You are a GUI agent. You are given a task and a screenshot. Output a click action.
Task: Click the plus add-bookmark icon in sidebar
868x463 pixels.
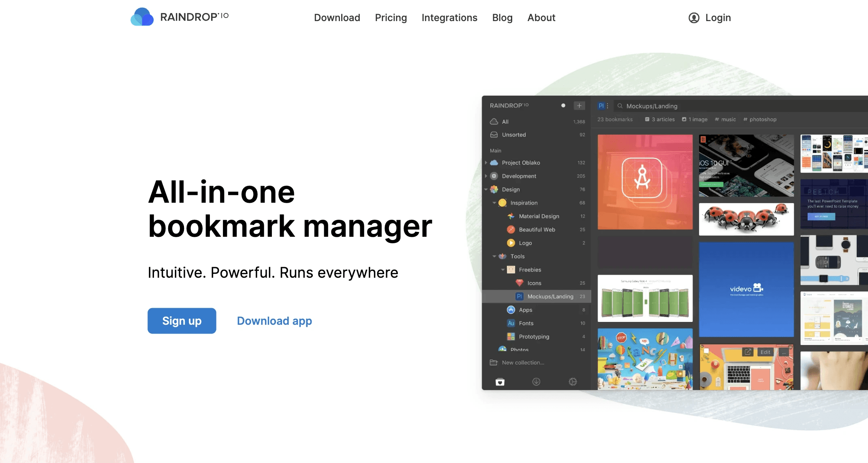579,105
